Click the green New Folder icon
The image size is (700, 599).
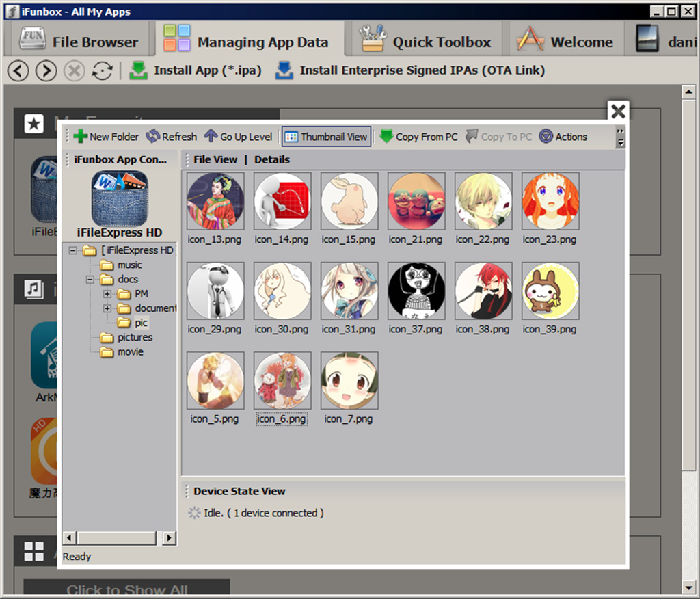tap(81, 137)
